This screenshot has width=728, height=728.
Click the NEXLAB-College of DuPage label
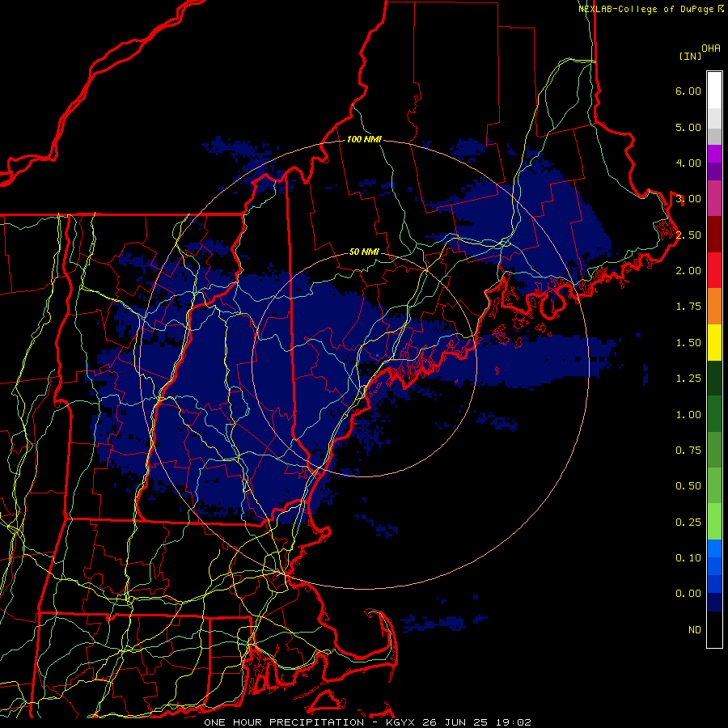click(646, 9)
